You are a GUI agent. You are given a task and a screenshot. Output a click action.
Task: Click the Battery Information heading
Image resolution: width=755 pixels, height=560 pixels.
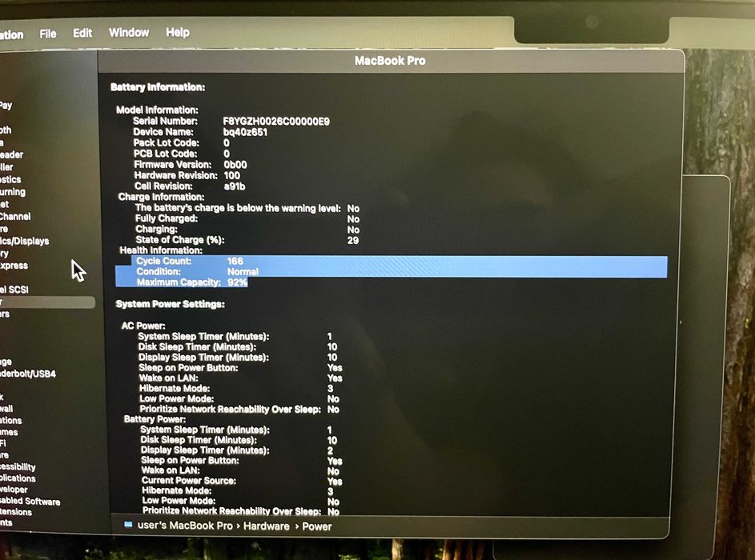158,87
